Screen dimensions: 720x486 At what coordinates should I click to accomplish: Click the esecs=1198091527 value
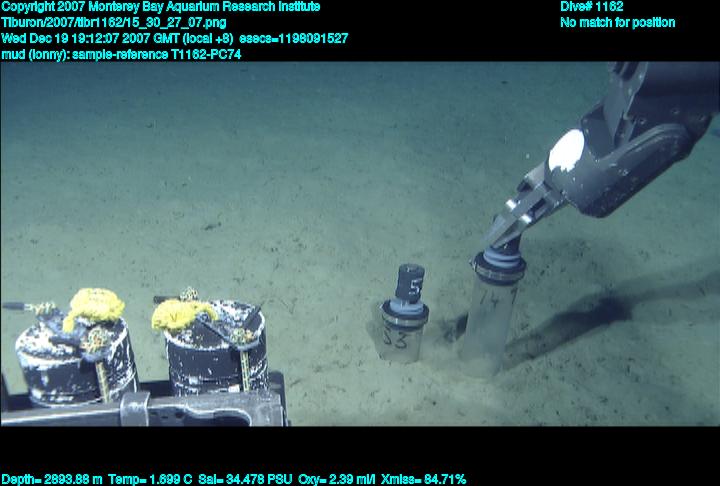coord(293,38)
